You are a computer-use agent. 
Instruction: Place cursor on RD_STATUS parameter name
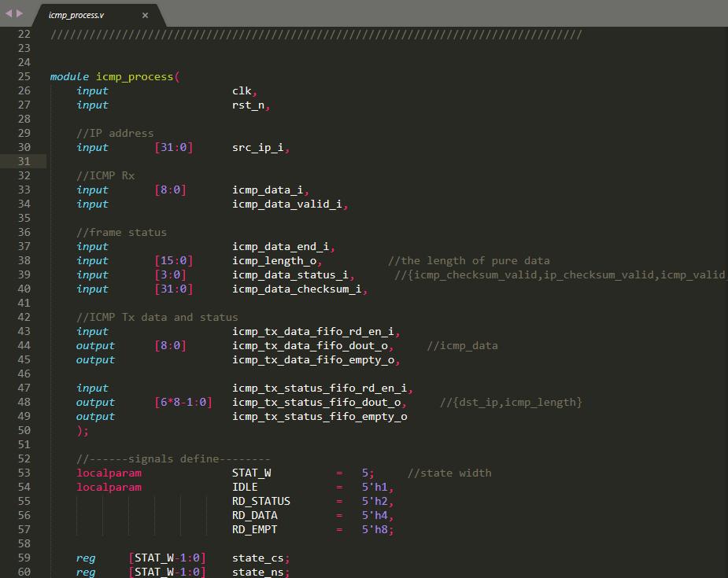(x=261, y=501)
